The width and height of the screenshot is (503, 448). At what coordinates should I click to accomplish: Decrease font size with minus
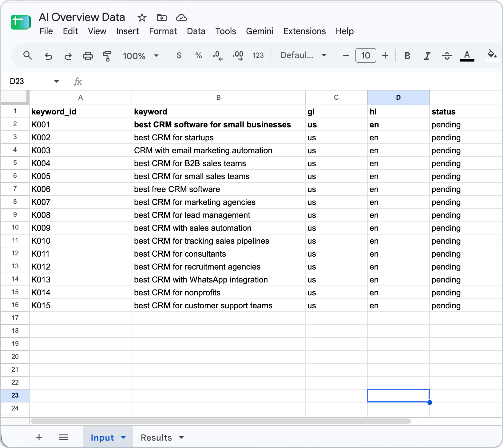coord(346,56)
